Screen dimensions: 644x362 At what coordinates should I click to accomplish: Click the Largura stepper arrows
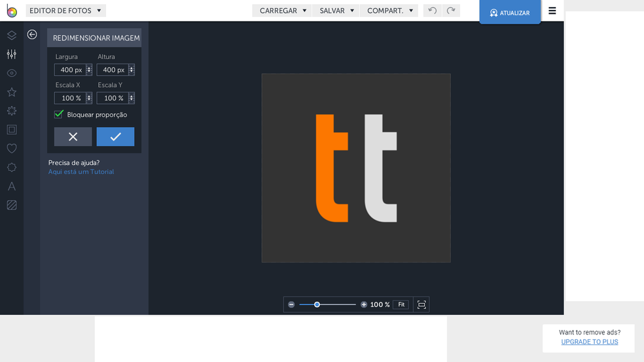click(89, 70)
